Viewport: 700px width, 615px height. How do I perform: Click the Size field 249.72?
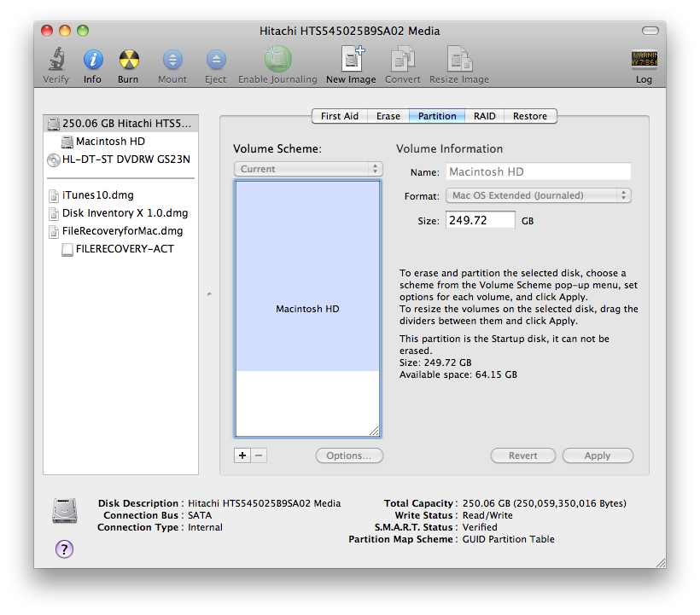click(x=481, y=220)
